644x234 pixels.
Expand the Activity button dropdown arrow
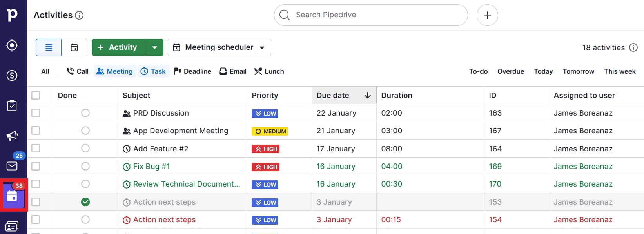(155, 47)
